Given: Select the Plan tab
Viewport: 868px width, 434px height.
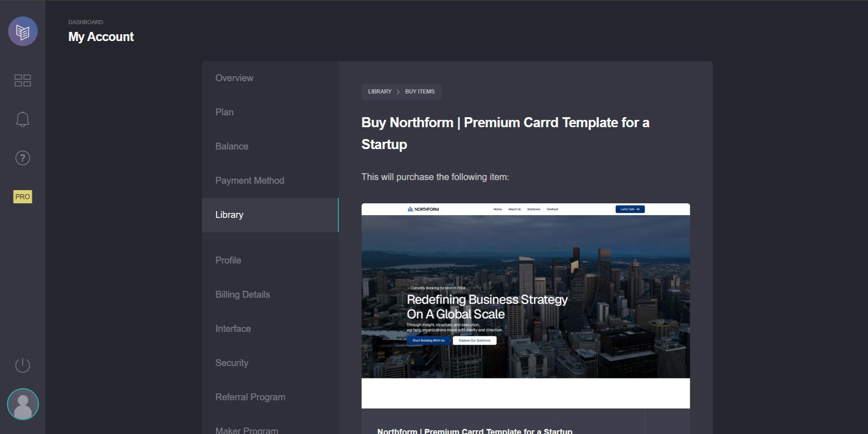Looking at the screenshot, I should pyautogui.click(x=270, y=112).
